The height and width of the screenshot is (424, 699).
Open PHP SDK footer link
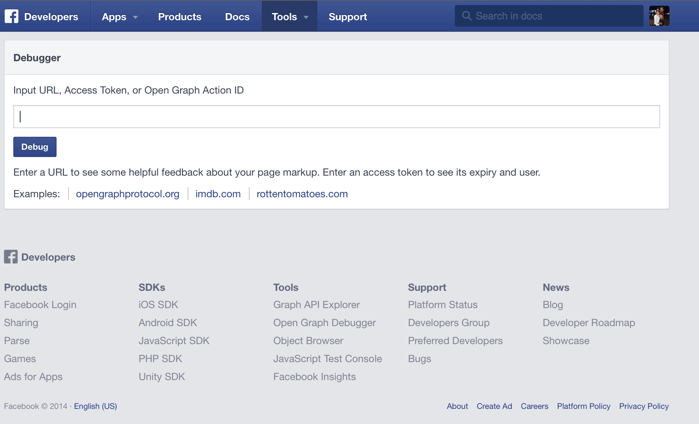tap(160, 358)
